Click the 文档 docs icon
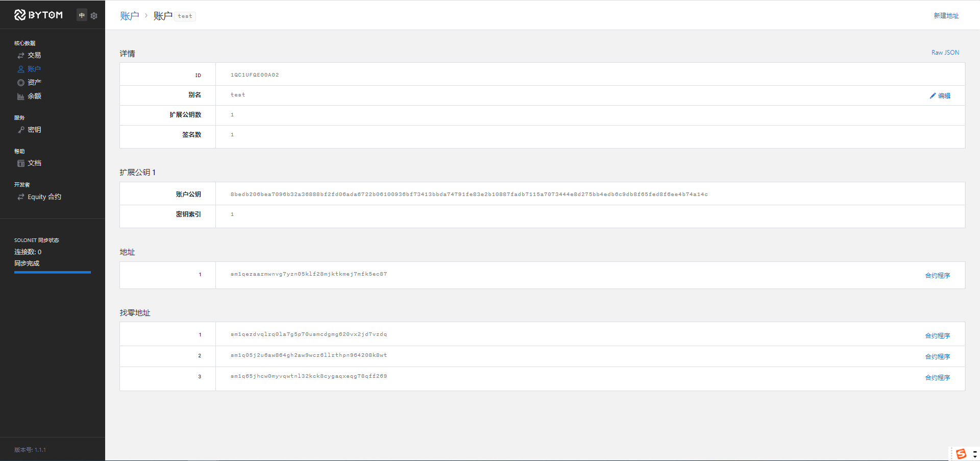 (21, 163)
